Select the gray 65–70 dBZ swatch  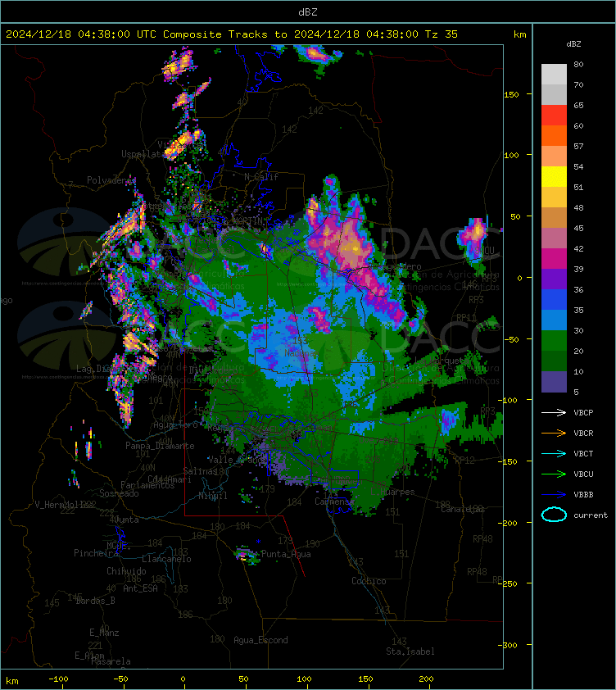pos(554,94)
